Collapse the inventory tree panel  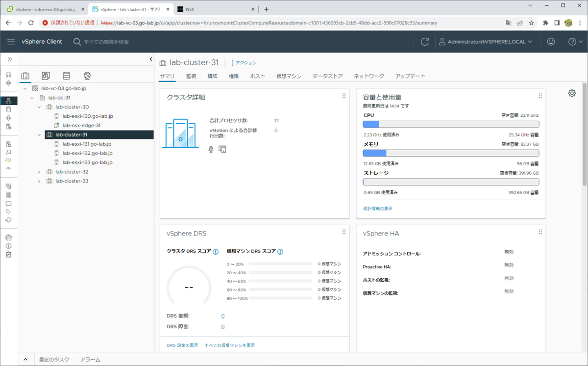click(x=151, y=59)
